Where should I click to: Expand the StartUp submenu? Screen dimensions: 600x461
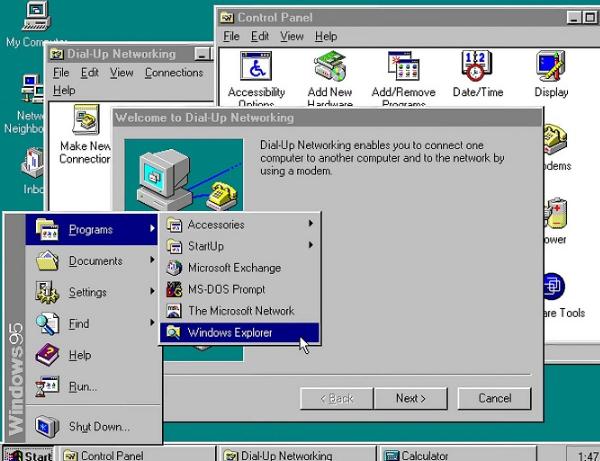coord(205,246)
